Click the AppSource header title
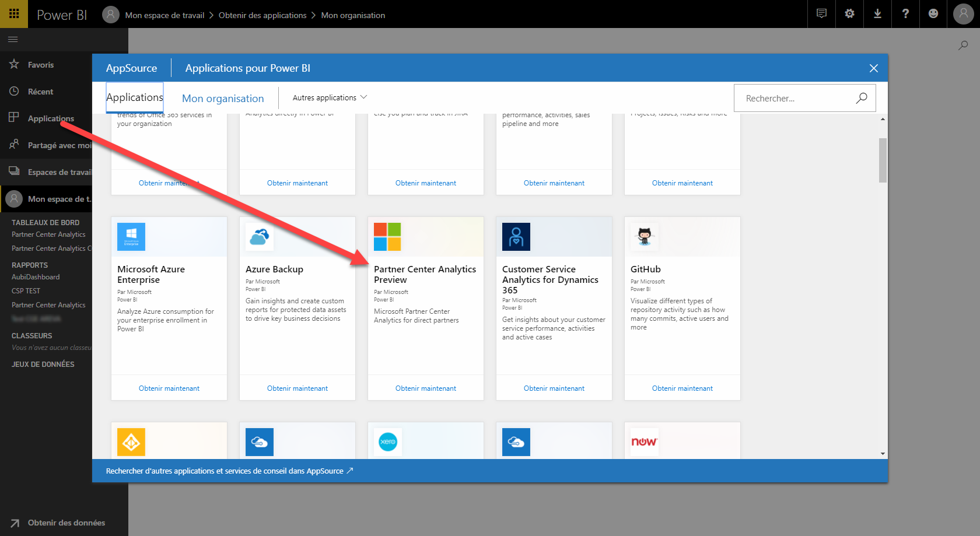This screenshot has height=536, width=980. (x=131, y=68)
